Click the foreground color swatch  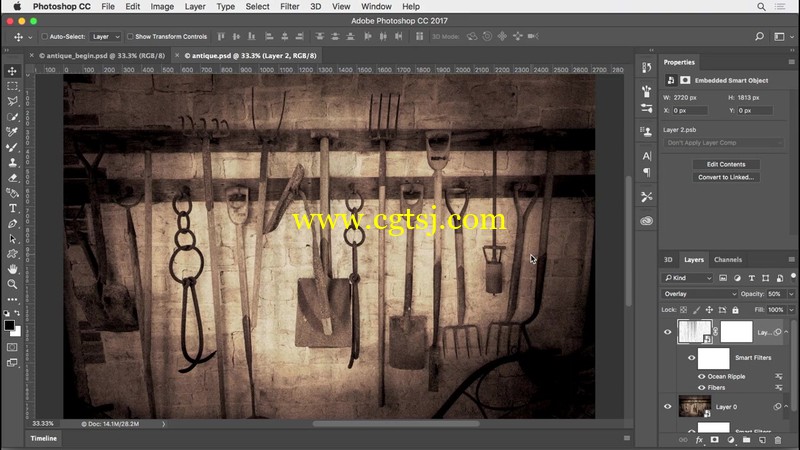pyautogui.click(x=9, y=325)
